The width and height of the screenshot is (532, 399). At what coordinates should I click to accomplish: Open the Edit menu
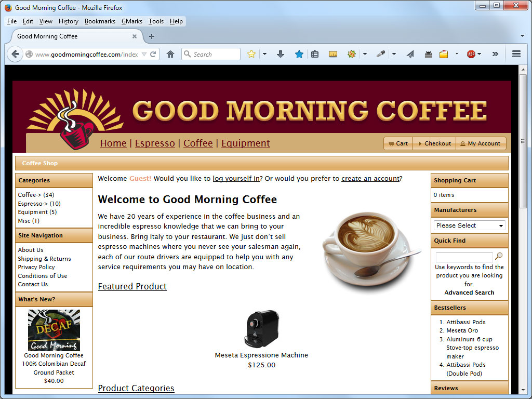tap(28, 21)
